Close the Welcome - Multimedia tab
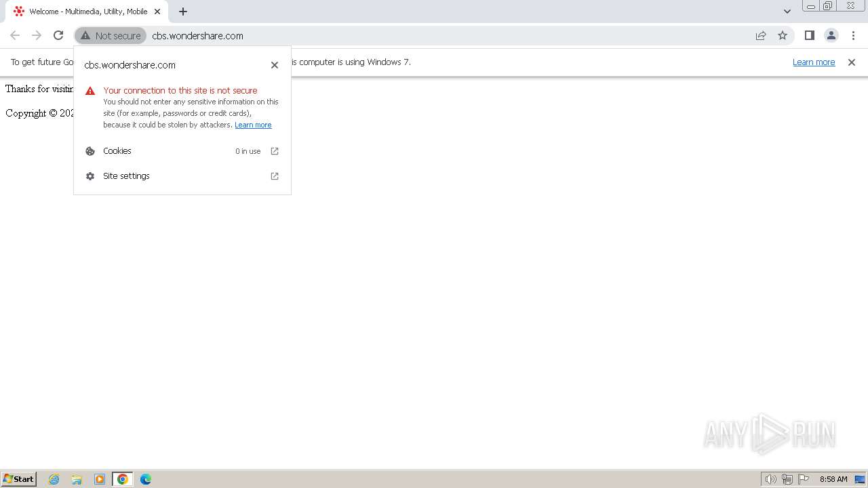The height and width of the screenshot is (488, 868). pyautogui.click(x=157, y=12)
